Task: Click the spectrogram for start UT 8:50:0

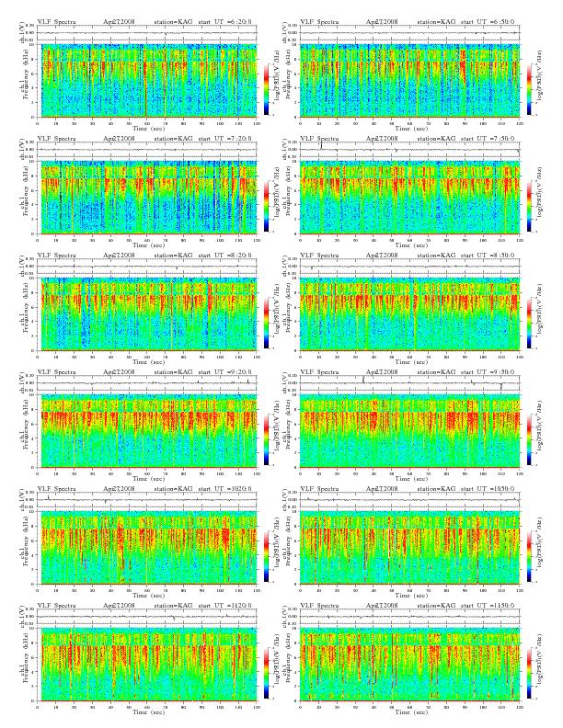Action: (409, 313)
